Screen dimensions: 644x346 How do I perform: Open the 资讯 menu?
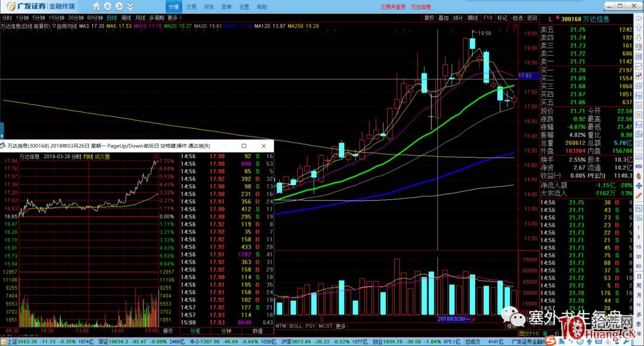(209, 7)
